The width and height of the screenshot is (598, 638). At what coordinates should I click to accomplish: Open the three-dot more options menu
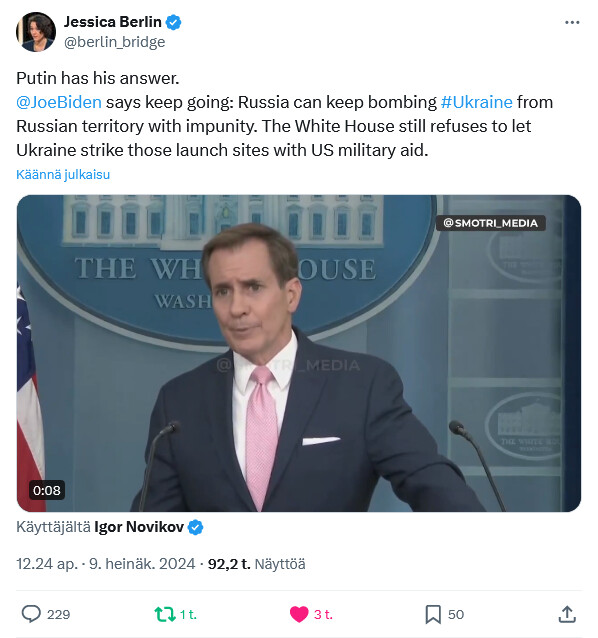[572, 22]
